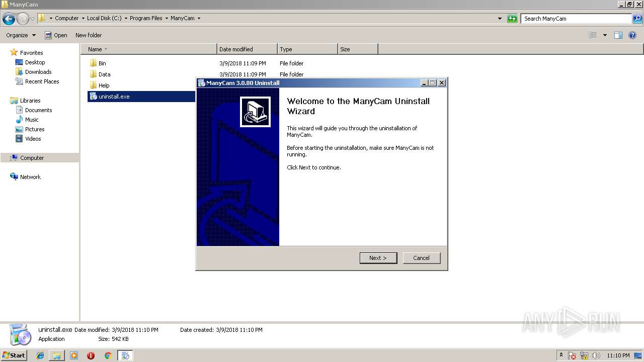Expand dropdown arrow after ManyCam breadcrumb
The width and height of the screenshot is (644, 362).
[x=199, y=19]
